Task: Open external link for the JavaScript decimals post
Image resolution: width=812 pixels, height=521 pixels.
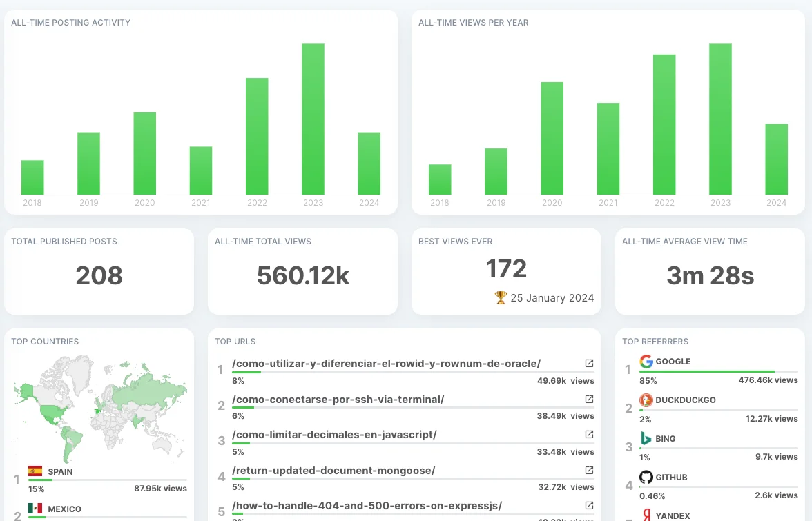Action: pos(588,434)
